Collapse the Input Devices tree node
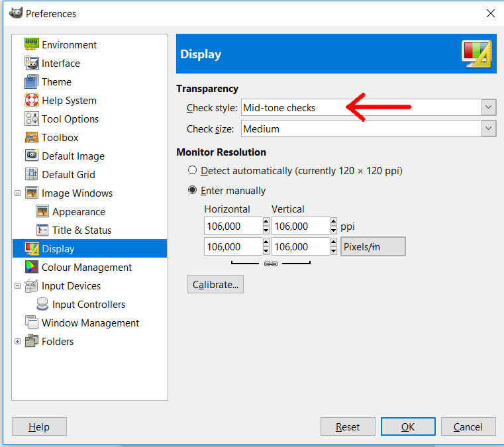Viewport: 504px width, 447px height. click(18, 285)
